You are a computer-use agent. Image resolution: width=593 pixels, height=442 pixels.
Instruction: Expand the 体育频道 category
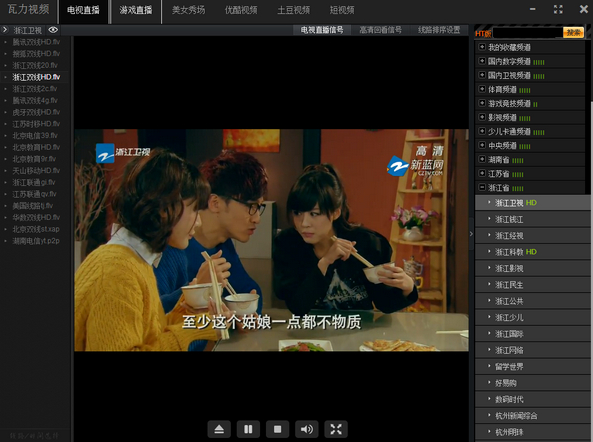point(482,89)
